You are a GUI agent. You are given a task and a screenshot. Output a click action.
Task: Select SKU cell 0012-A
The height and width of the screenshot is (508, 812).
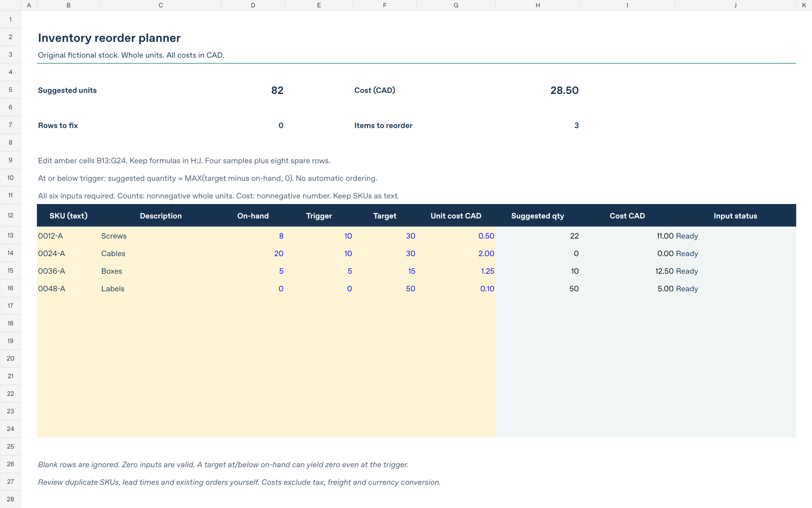point(69,236)
